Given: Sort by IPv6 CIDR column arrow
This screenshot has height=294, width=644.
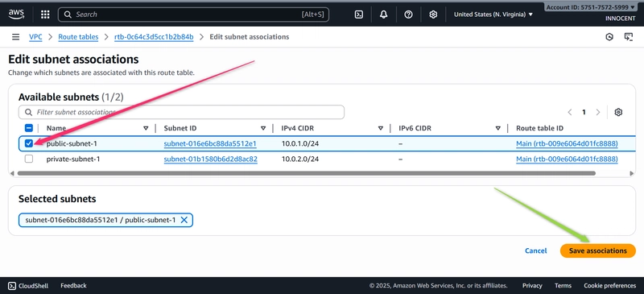Looking at the screenshot, I should (x=497, y=128).
